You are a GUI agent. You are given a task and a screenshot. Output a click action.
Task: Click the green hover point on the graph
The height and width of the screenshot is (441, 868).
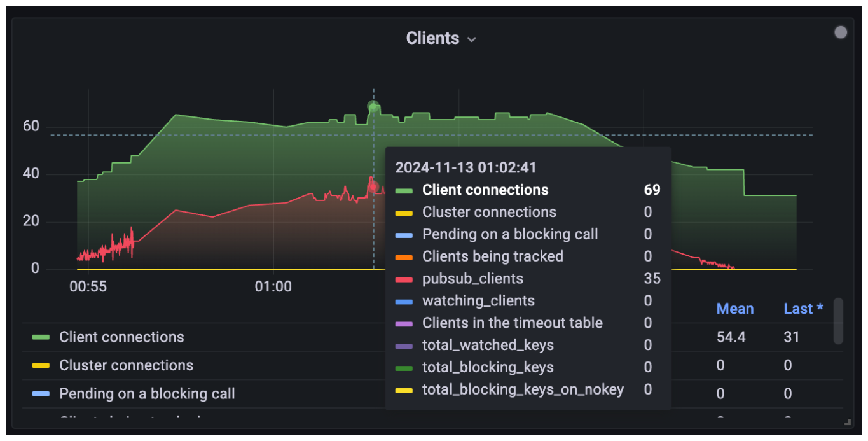(x=373, y=106)
